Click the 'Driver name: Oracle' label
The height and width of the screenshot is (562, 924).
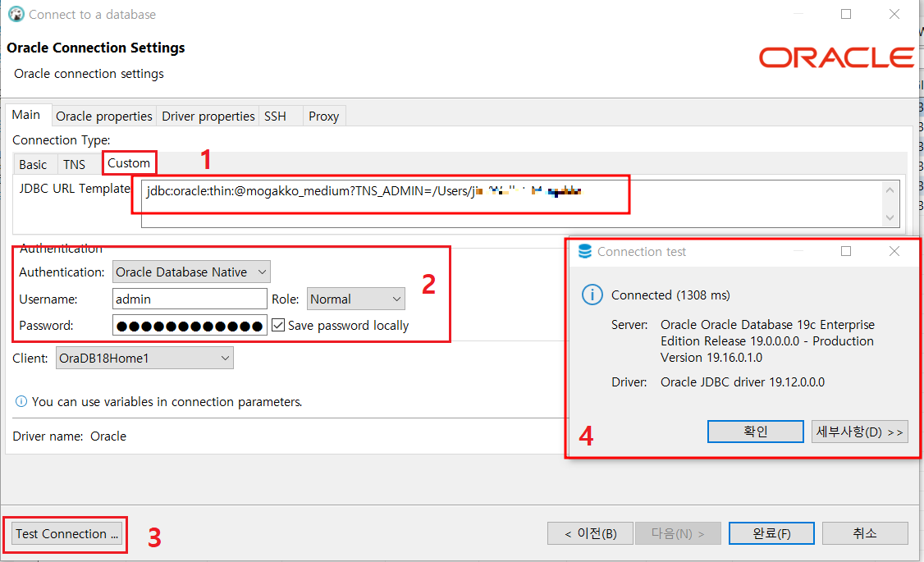(x=70, y=436)
